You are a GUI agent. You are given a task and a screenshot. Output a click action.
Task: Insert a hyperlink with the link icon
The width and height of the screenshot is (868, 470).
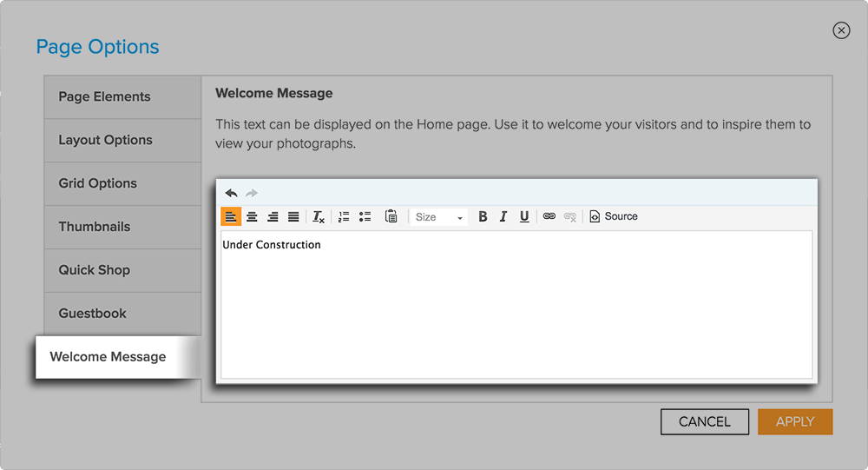(x=549, y=216)
